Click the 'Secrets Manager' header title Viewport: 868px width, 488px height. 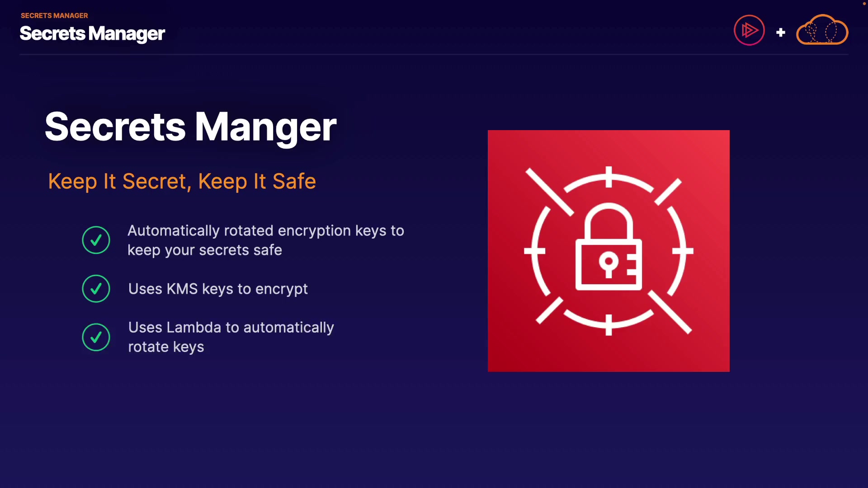tap(92, 33)
